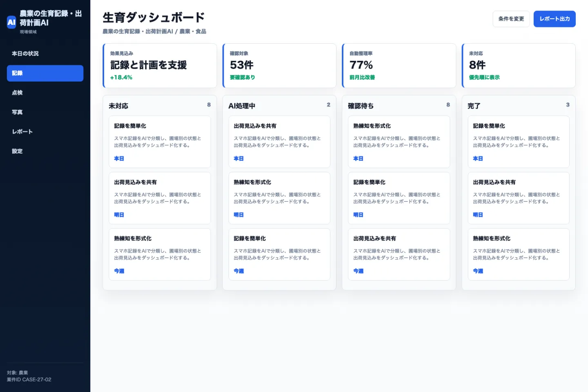Open 熟練知を形式化 card in 確認待ち column
588x392 pixels.
click(399, 142)
